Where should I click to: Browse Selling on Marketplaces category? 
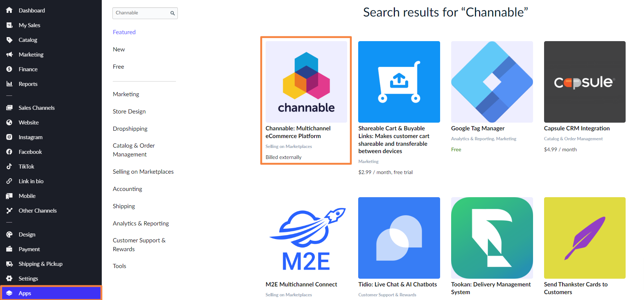tap(143, 172)
